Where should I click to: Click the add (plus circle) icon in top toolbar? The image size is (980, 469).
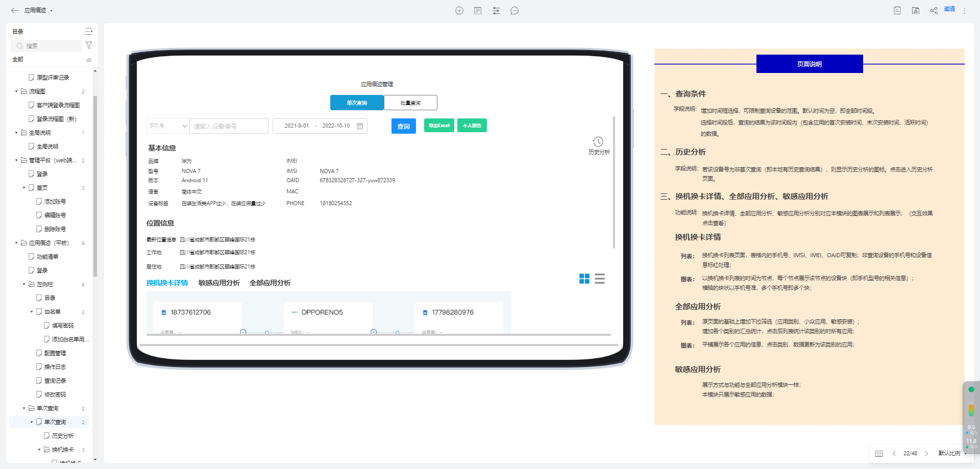click(459, 11)
